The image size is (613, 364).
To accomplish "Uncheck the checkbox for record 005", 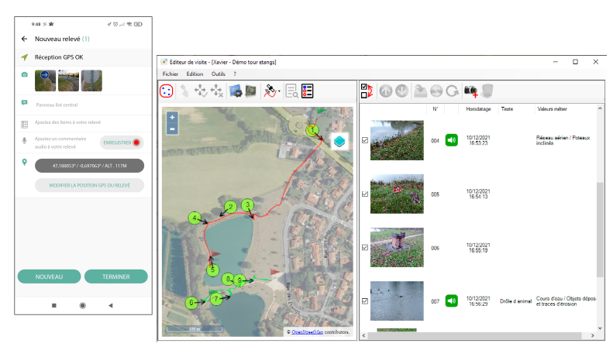I will point(365,194).
